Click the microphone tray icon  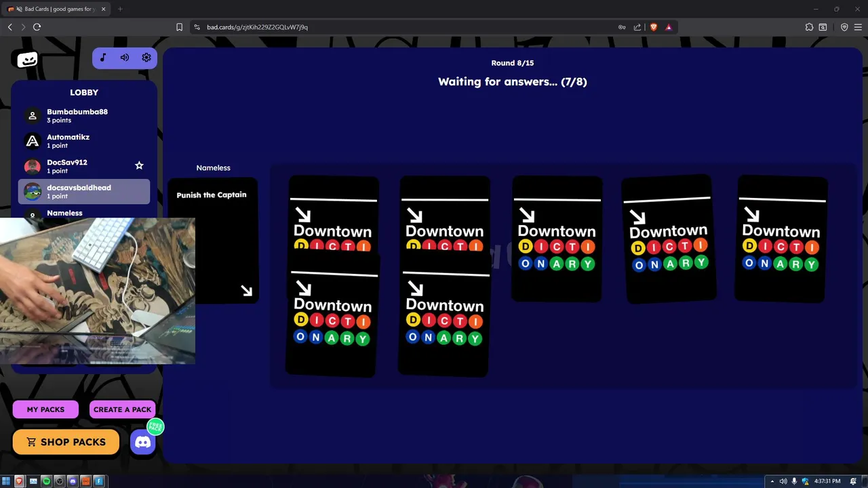(x=794, y=481)
